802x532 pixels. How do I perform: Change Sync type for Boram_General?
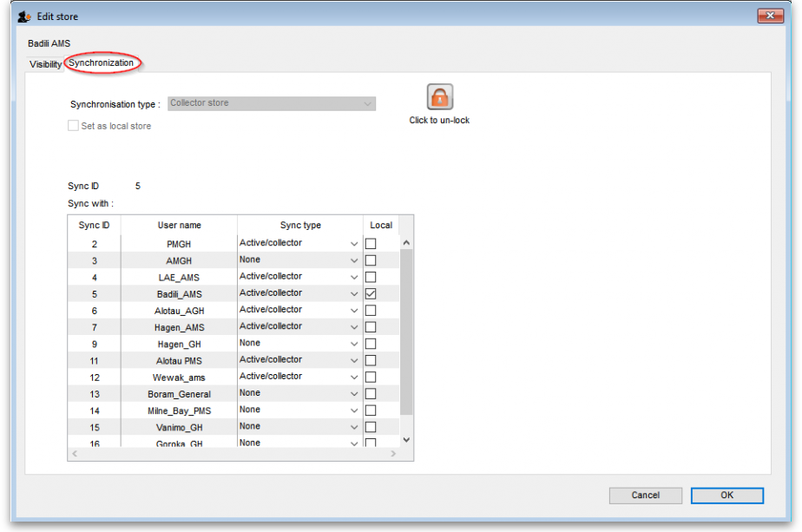pyautogui.click(x=353, y=394)
